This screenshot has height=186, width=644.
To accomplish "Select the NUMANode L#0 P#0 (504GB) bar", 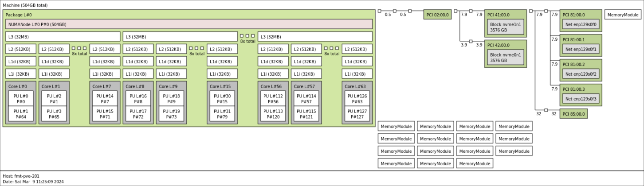I will coord(189,24).
